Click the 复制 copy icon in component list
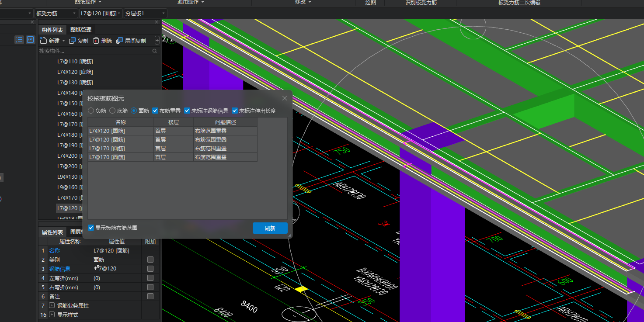Image resolution: width=644 pixels, height=322 pixels. 73,41
